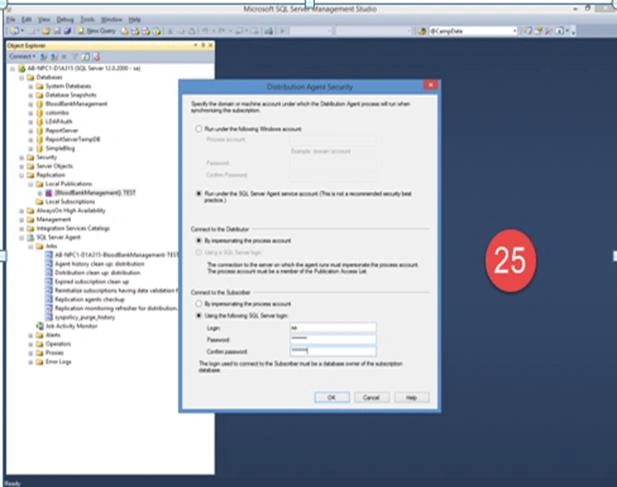Select the Local Subscriptions folder

click(x=70, y=202)
